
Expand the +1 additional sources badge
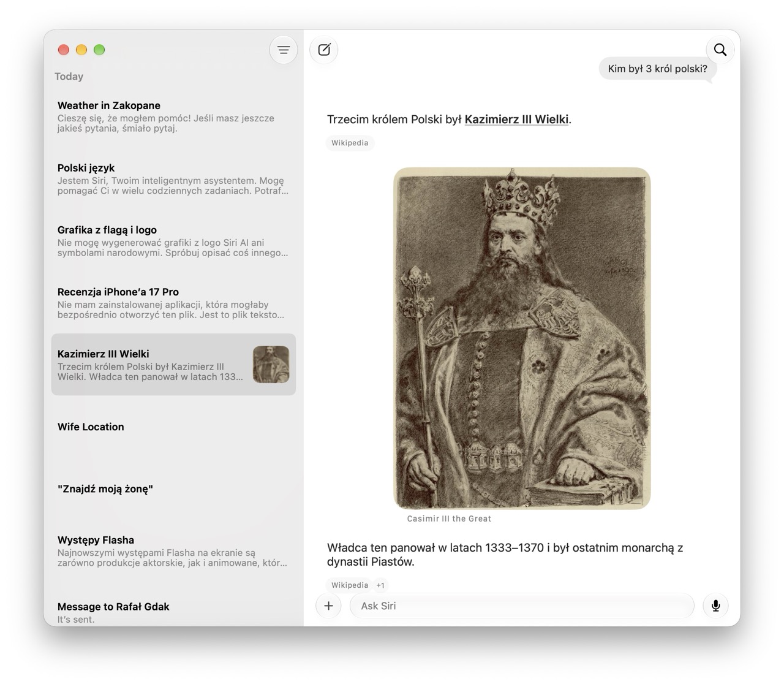tap(380, 585)
